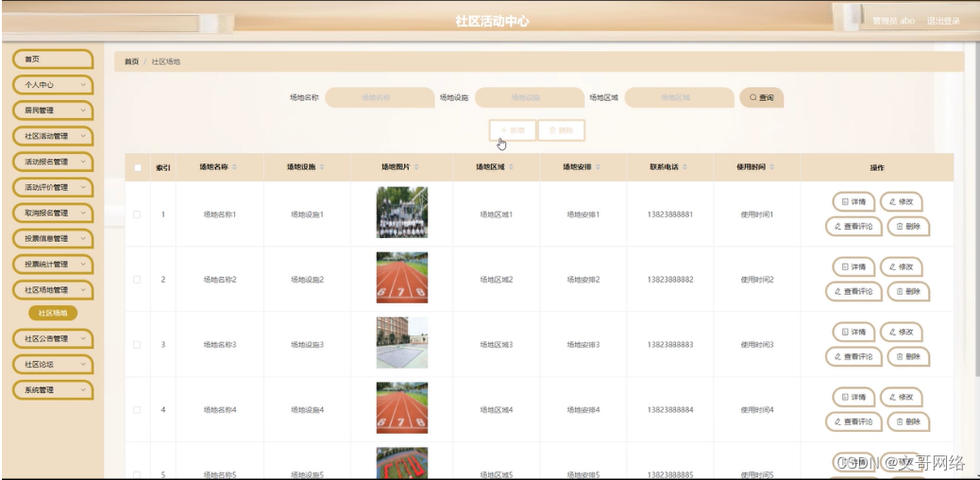Open 查看评论 for 场地名称2 row
Screen dimensions: 980x480
coord(853,292)
